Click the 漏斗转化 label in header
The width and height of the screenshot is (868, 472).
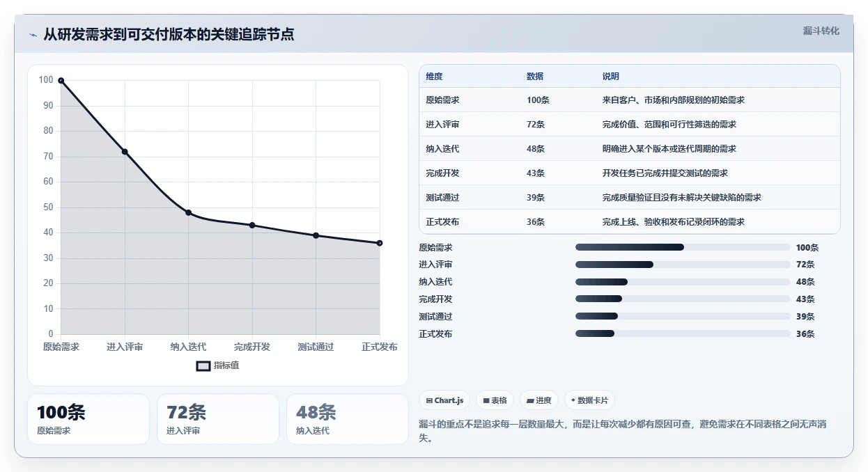tap(821, 31)
